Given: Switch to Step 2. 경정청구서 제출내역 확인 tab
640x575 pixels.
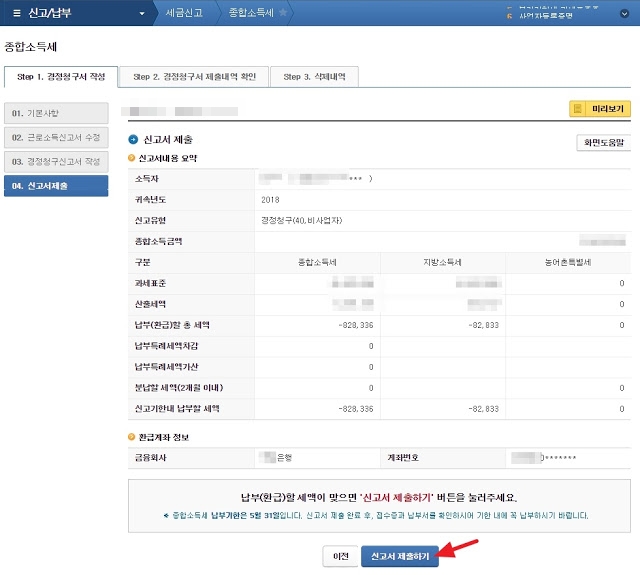Looking at the screenshot, I should point(194,77).
